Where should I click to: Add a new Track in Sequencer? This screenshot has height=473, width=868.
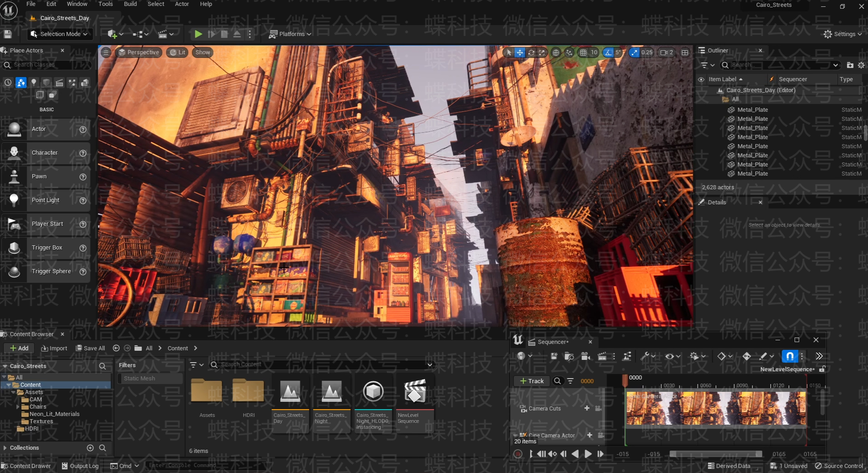tap(532, 381)
